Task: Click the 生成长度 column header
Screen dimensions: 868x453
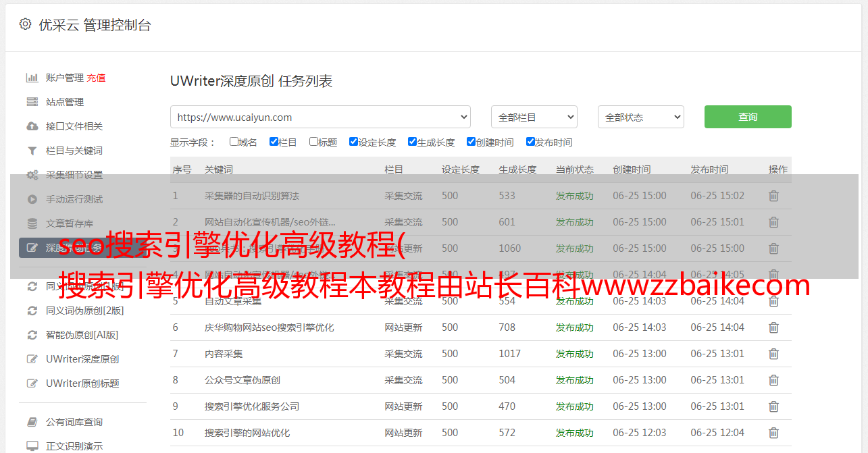Action: tap(517, 169)
